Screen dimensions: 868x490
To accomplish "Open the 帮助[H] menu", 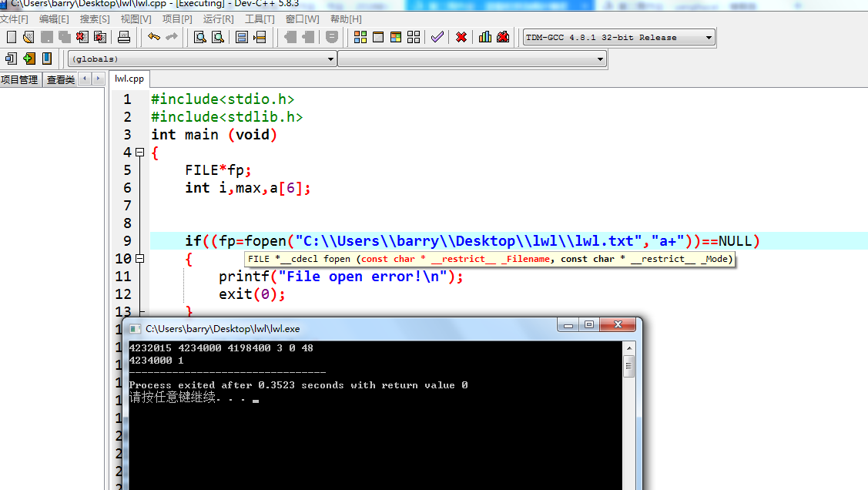I will click(x=346, y=18).
